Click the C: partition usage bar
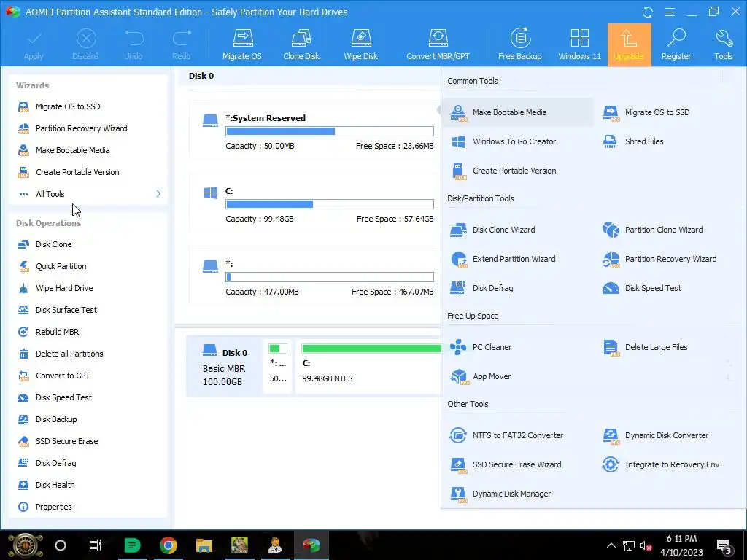This screenshot has height=560, width=747. point(330,204)
